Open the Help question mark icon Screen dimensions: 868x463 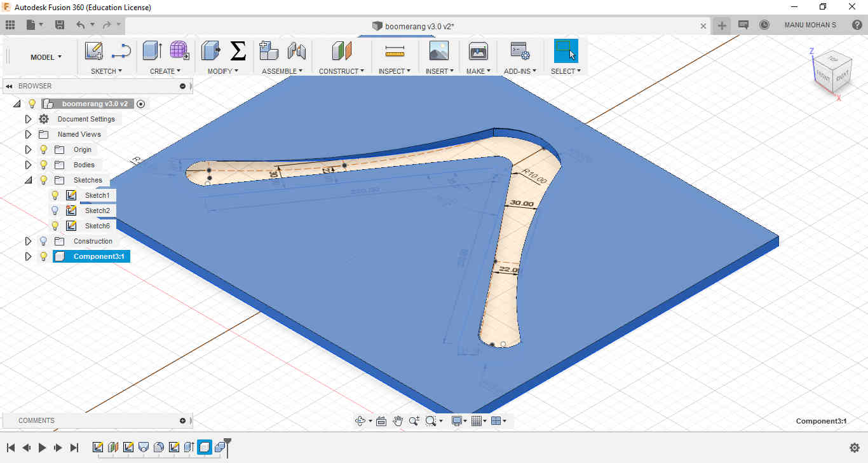click(x=857, y=25)
